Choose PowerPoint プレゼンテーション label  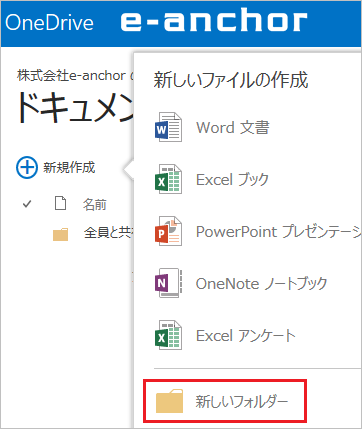point(279,231)
